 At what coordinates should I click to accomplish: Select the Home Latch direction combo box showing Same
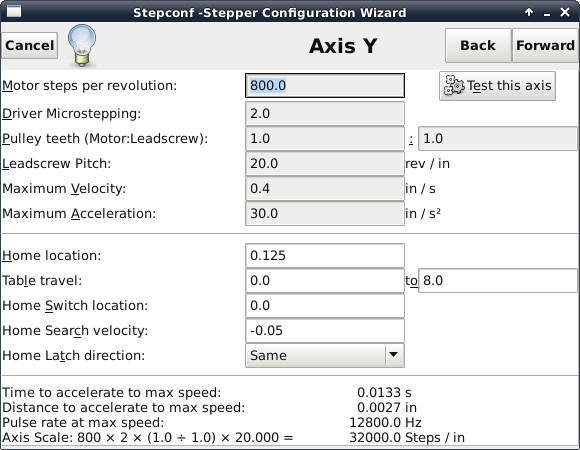point(325,355)
